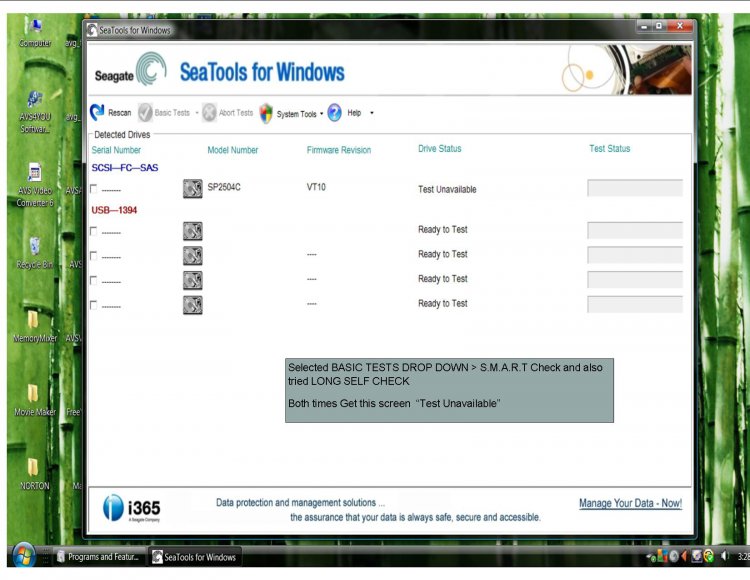
Task: Click the Firmware Revision column header
Action: pyautogui.click(x=339, y=150)
